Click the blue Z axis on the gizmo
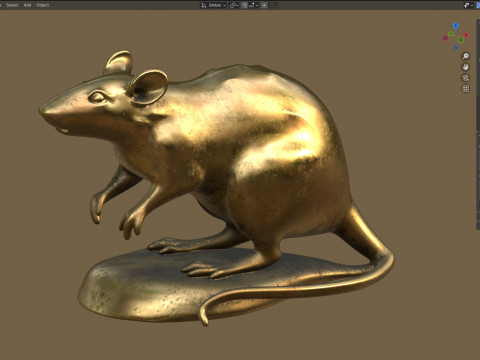 pyautogui.click(x=456, y=26)
